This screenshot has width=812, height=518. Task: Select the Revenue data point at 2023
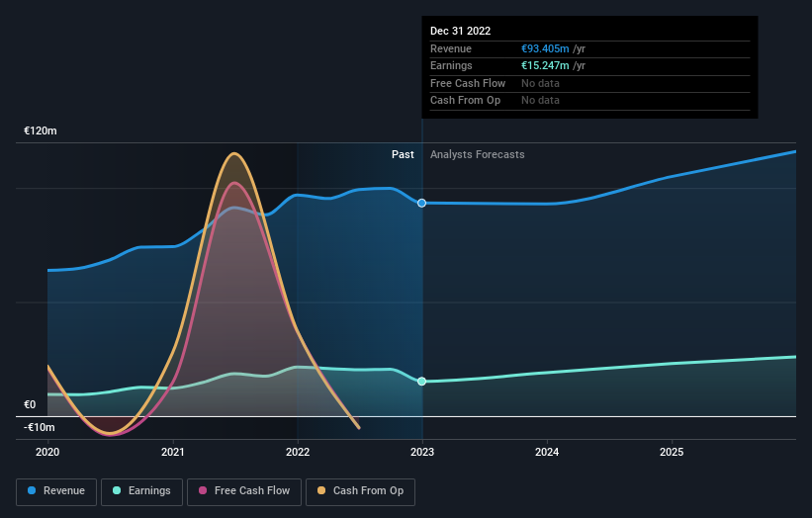(422, 203)
